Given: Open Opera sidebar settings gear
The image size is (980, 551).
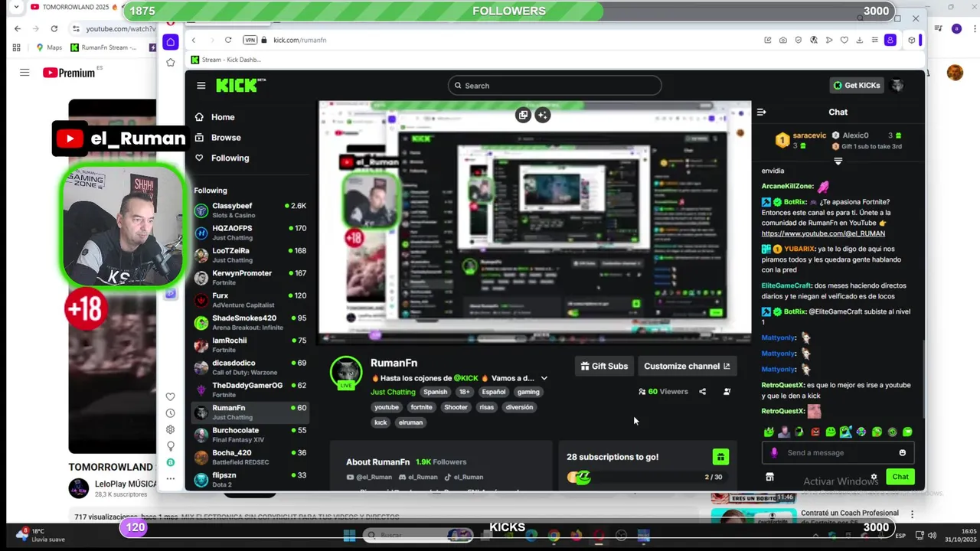Looking at the screenshot, I should pos(170,429).
